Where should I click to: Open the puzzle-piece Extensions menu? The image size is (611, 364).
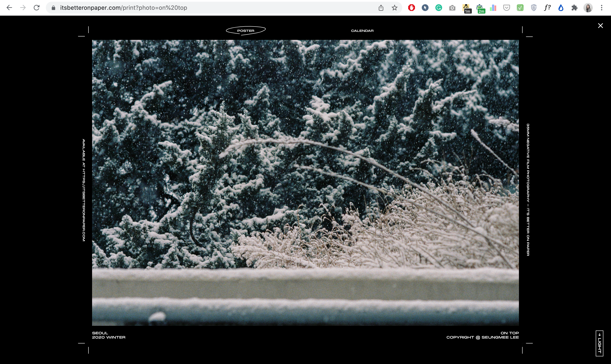[574, 8]
